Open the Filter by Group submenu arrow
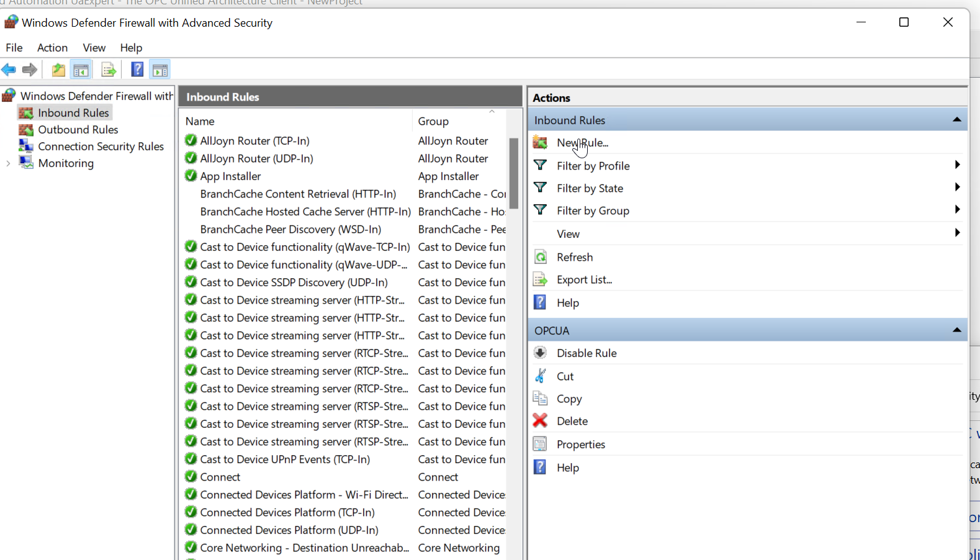 (x=957, y=210)
